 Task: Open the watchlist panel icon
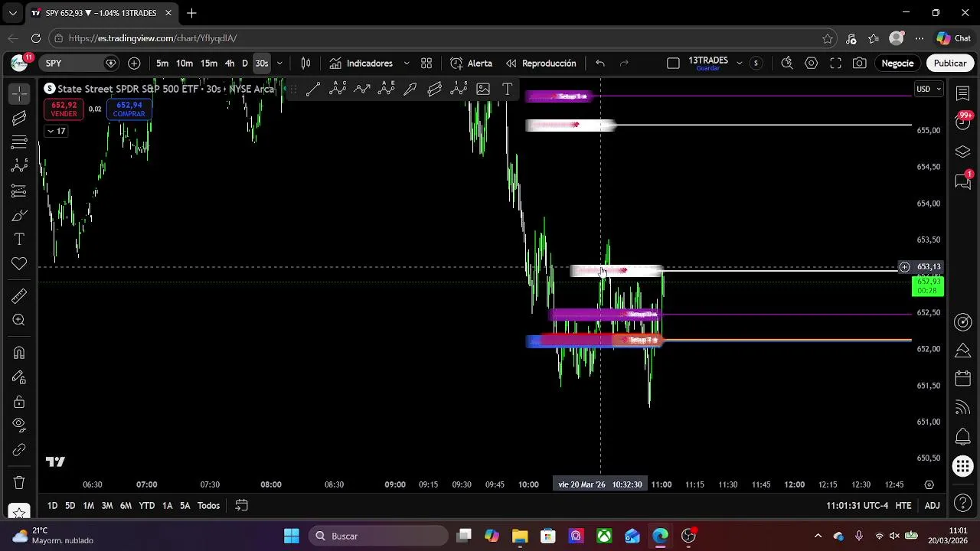[x=963, y=93]
